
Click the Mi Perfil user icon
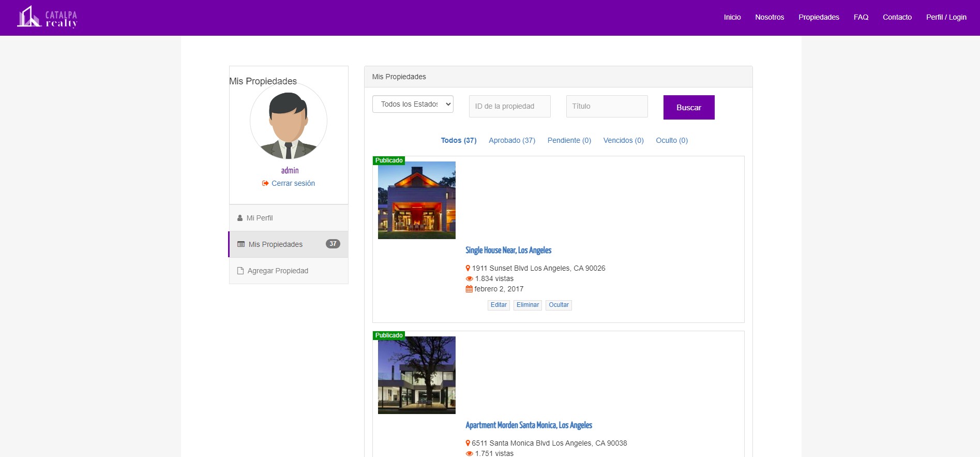coord(240,218)
